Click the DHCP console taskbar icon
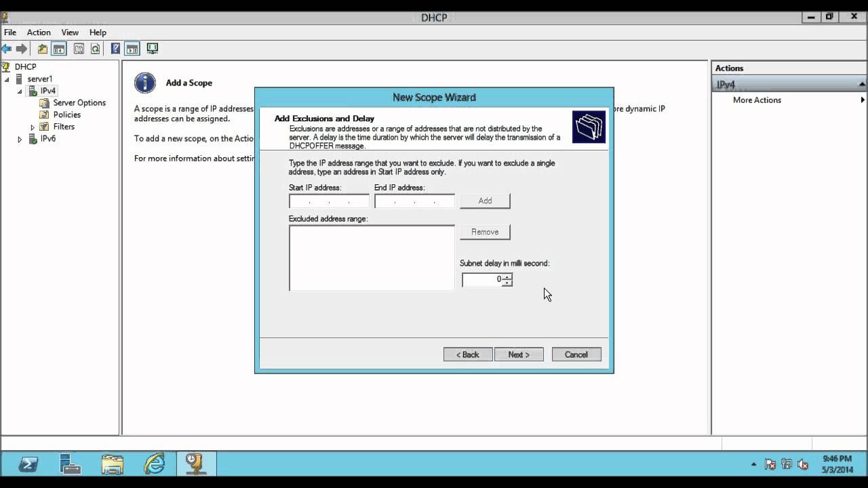This screenshot has height=488, width=868. pyautogui.click(x=196, y=464)
